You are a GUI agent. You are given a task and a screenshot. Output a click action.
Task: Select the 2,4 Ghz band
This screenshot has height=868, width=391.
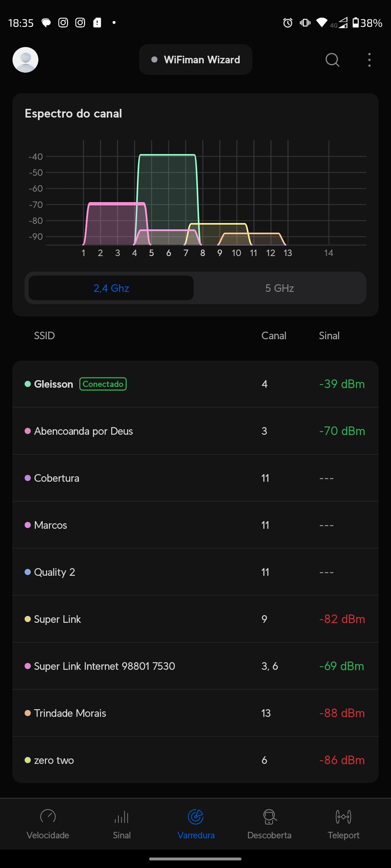[x=111, y=288]
